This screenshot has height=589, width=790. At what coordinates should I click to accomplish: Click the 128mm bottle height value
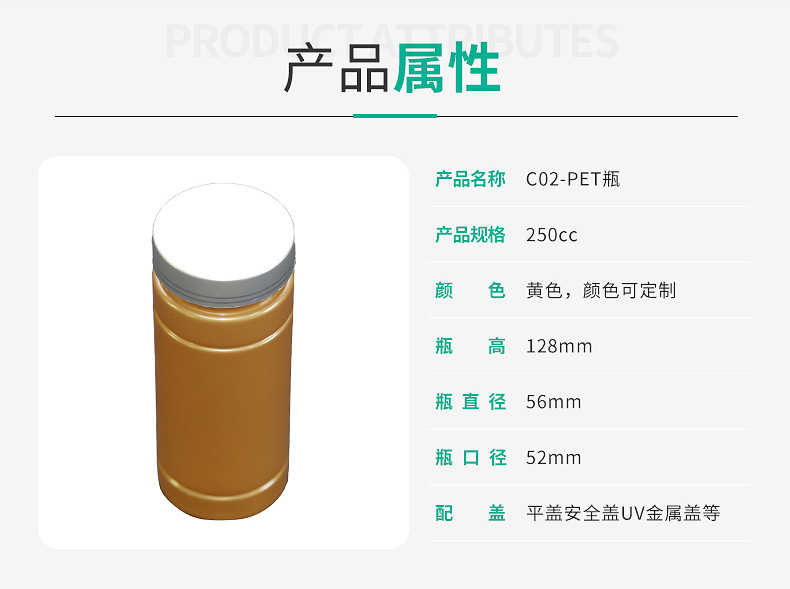coord(559,347)
